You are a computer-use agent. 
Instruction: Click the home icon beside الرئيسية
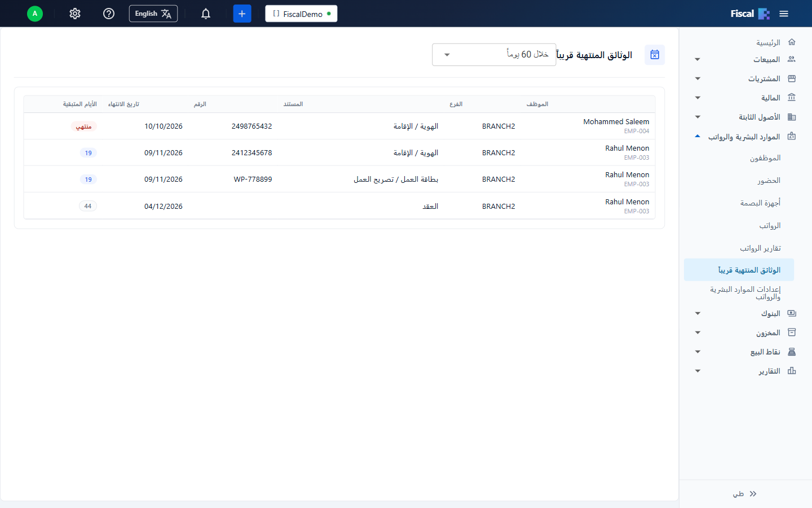point(792,42)
